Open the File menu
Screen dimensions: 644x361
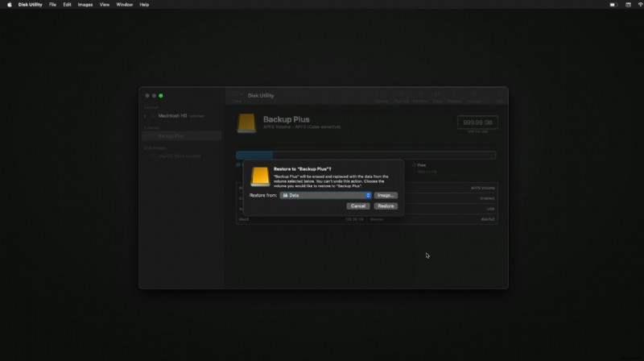click(x=52, y=5)
